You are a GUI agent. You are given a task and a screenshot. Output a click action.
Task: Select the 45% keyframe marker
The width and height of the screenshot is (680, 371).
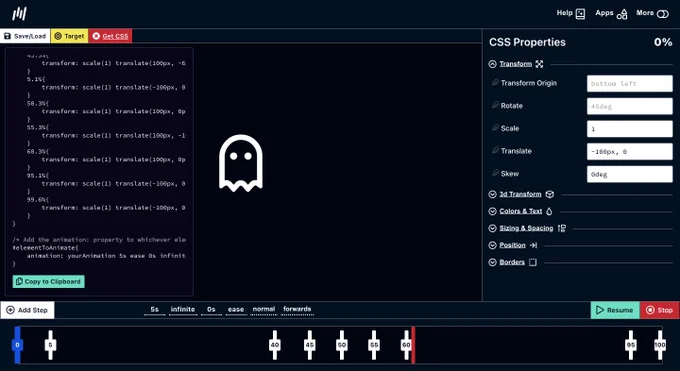309,345
